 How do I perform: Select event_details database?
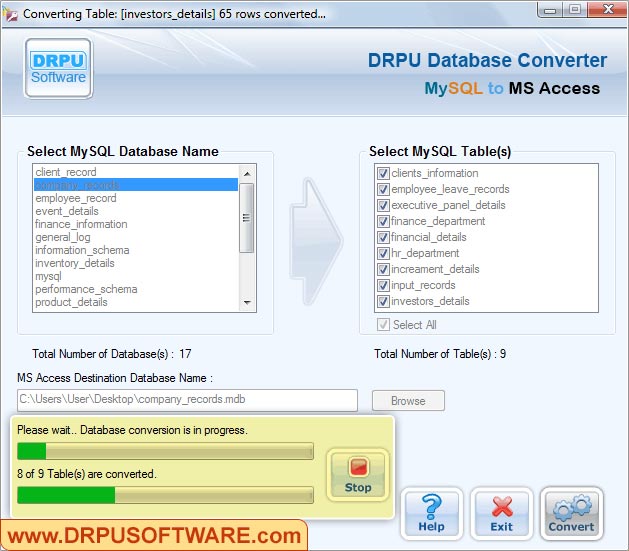(136, 211)
